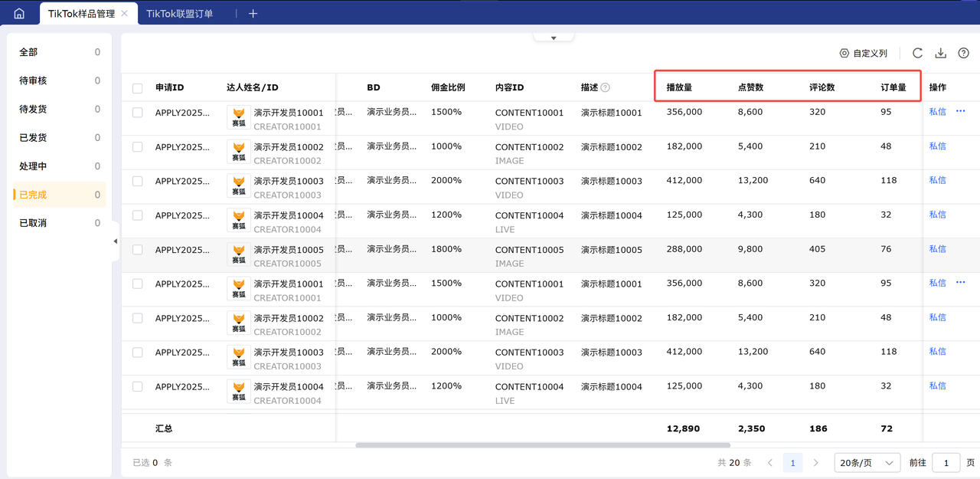The image size is (980, 479).
Task: Filter by 已取消 status
Action: point(60,223)
